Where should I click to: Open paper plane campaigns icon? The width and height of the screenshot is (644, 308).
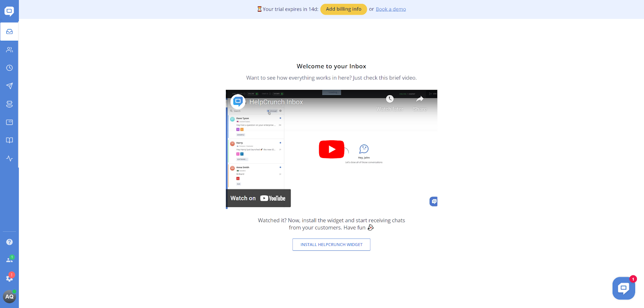[9, 86]
